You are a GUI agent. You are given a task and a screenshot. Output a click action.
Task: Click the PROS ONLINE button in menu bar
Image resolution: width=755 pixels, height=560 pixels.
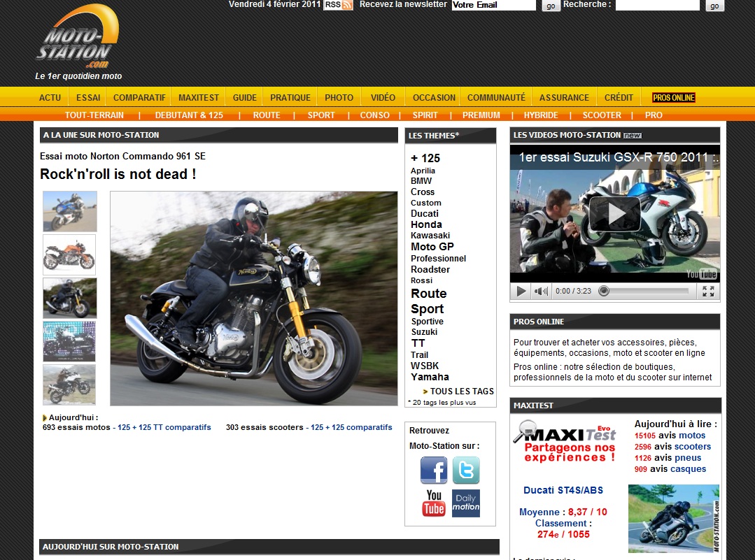click(673, 98)
